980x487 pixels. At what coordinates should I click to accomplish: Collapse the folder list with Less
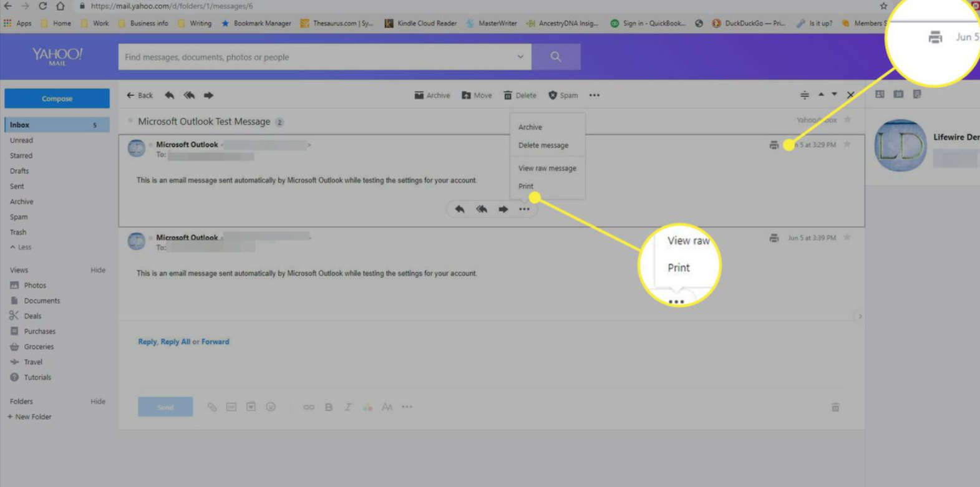tap(21, 247)
